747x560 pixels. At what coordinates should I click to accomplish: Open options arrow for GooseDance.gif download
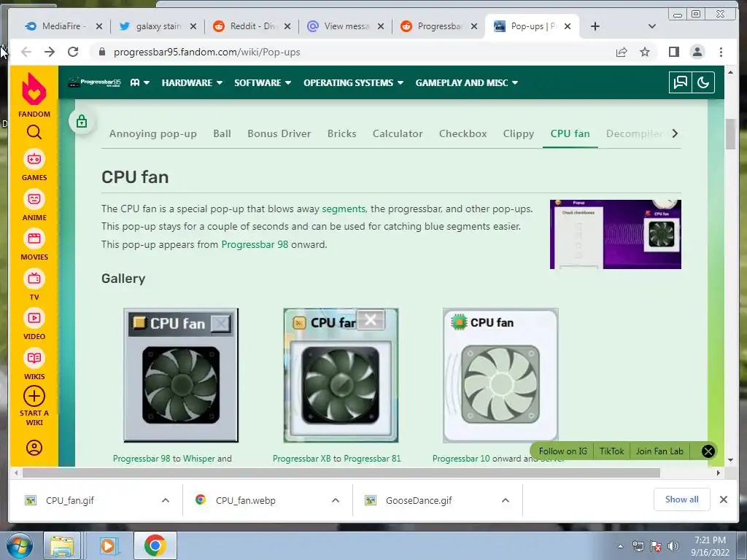click(x=506, y=500)
